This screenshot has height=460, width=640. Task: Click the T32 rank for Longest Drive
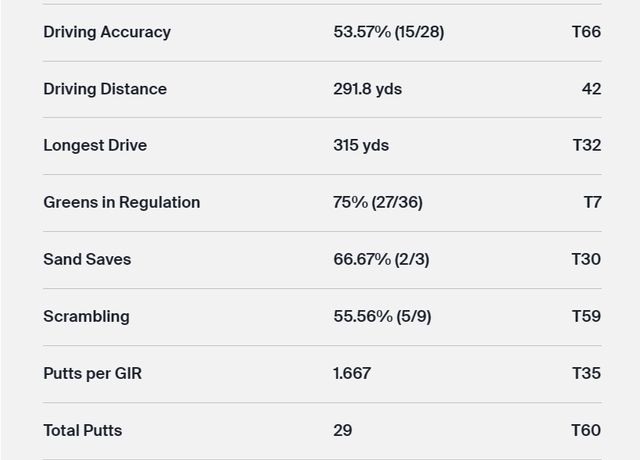[586, 145]
